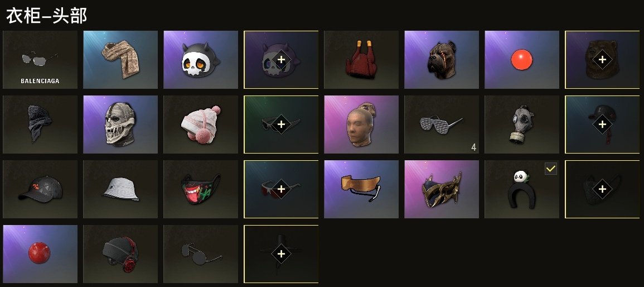Select the Balenciaga sunglasses item

pyautogui.click(x=40, y=60)
